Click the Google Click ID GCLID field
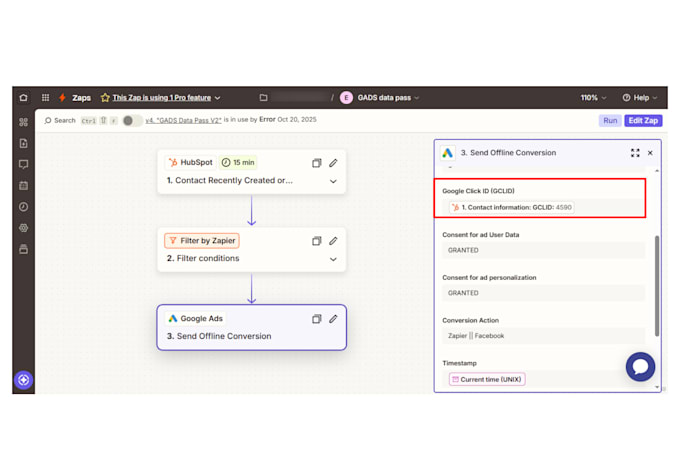Screen dimensions: 680x459 [543, 207]
